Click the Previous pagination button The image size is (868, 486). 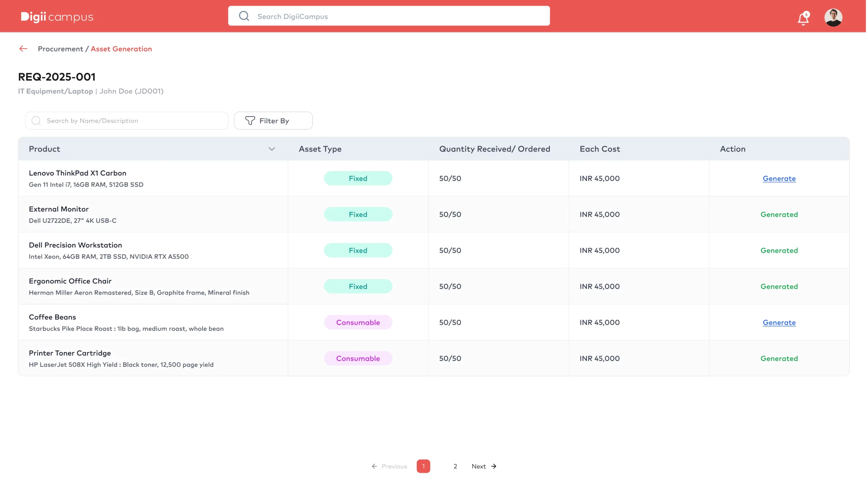pyautogui.click(x=390, y=467)
